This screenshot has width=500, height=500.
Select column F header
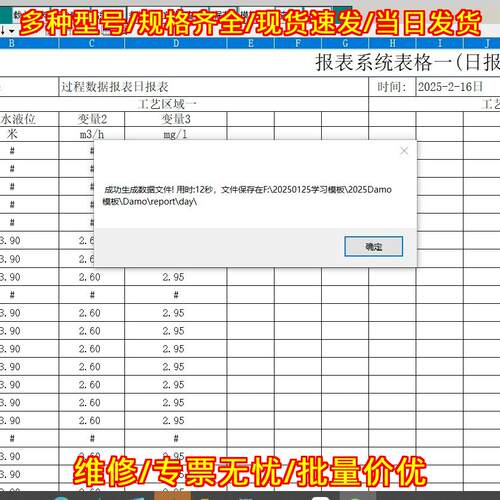[298, 43]
